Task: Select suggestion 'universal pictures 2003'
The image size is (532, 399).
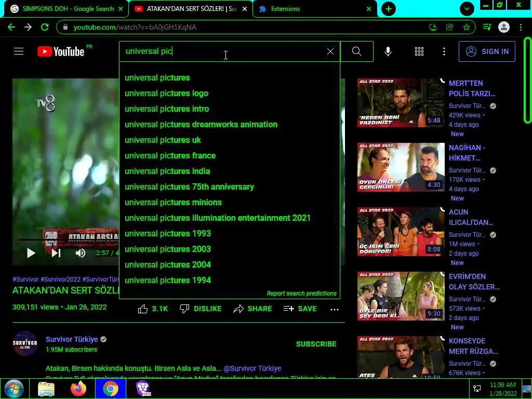Action: [x=229, y=249]
